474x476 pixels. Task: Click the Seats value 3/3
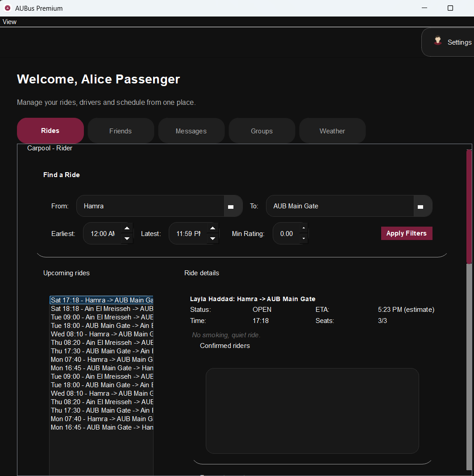pyautogui.click(x=383, y=321)
